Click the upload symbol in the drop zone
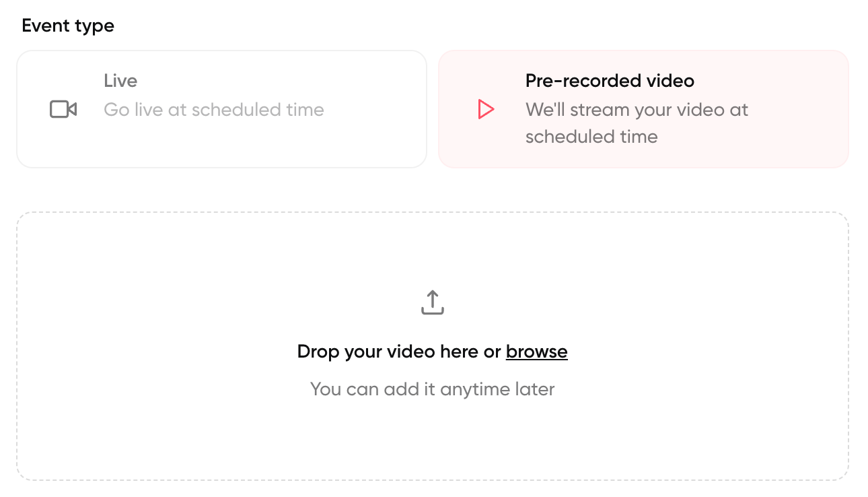 click(x=433, y=302)
